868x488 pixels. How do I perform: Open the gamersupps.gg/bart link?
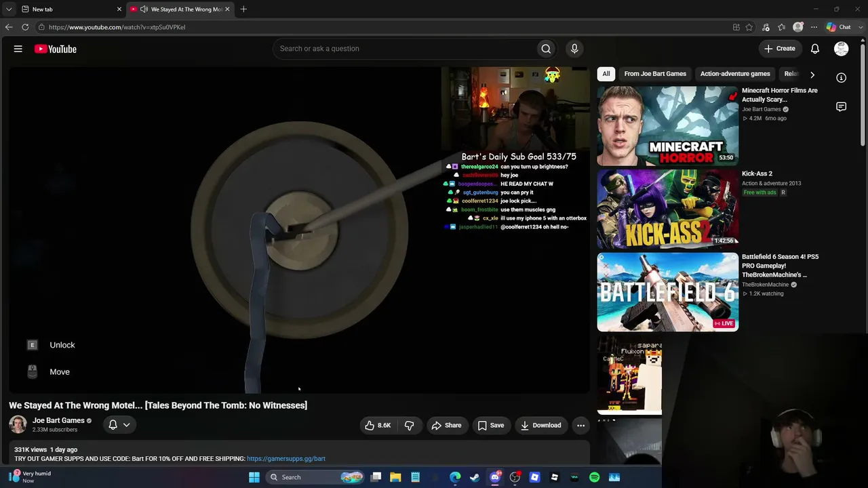coord(286,459)
